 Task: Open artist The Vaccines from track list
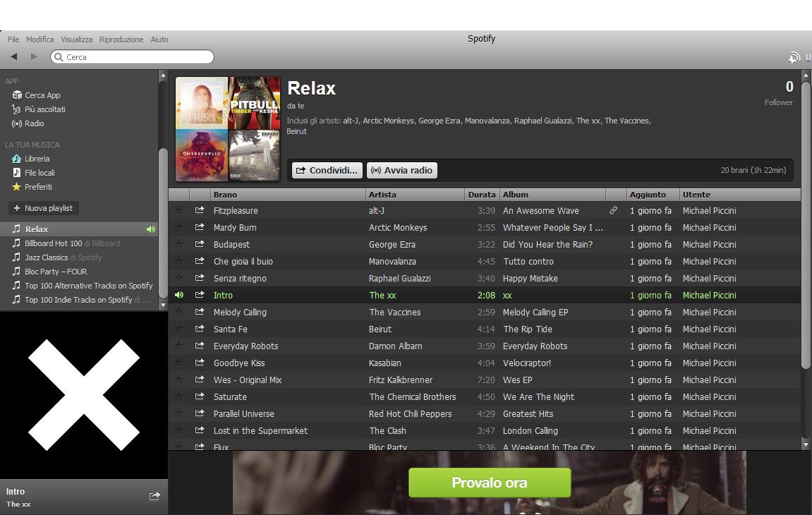(395, 312)
